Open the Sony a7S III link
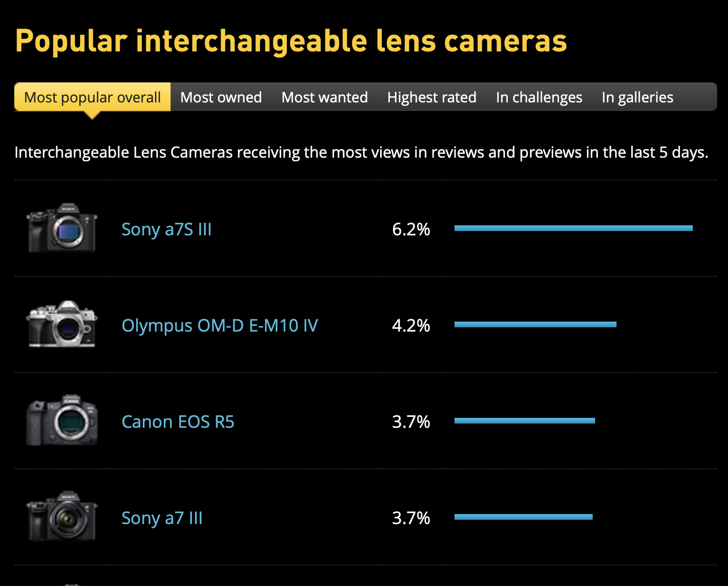 pos(166,230)
